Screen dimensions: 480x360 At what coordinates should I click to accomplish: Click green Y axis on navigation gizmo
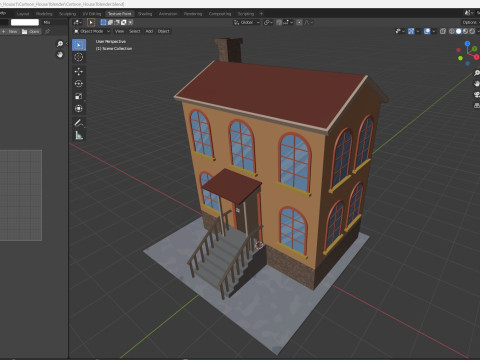[474, 49]
